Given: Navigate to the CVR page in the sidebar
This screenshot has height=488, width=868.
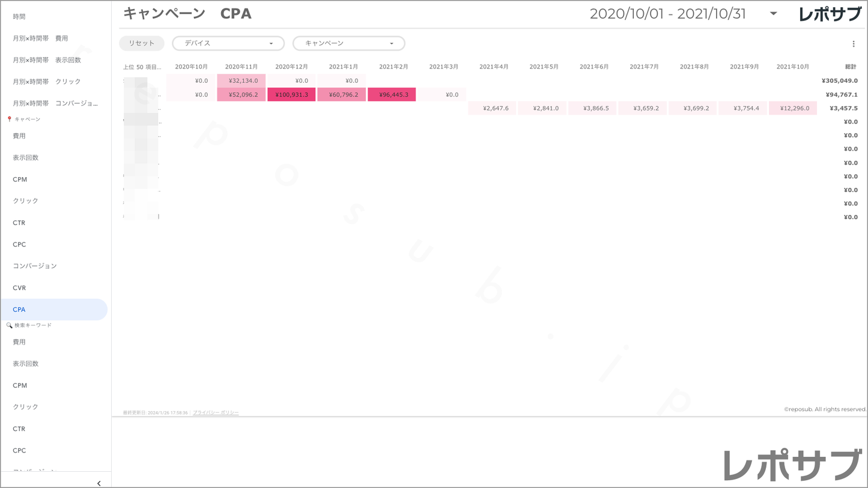Looking at the screenshot, I should [19, 288].
